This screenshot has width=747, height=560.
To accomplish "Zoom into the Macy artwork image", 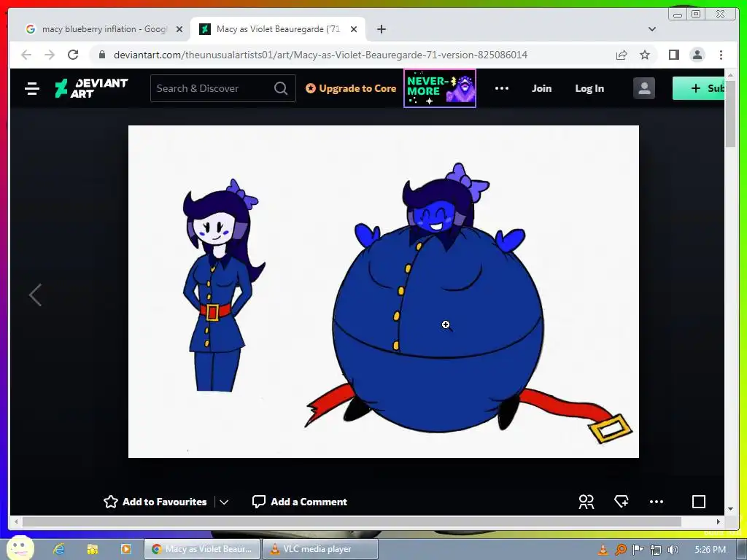I will coord(384,292).
